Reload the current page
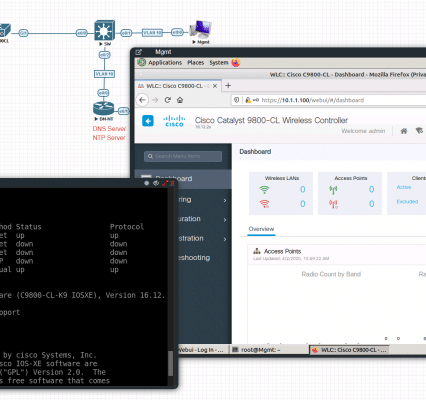This screenshot has height=400, width=426. point(168,100)
